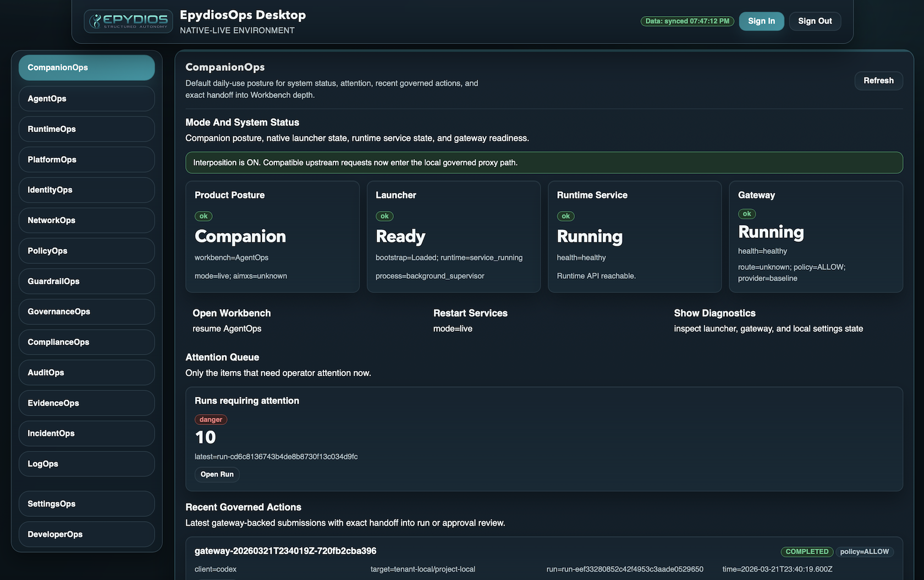Click the Refresh button

(878, 80)
